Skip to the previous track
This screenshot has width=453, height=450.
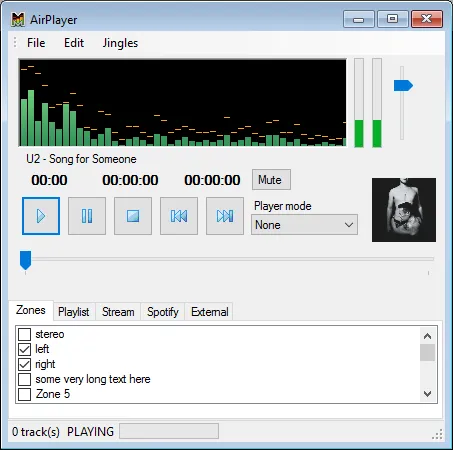[x=179, y=216]
